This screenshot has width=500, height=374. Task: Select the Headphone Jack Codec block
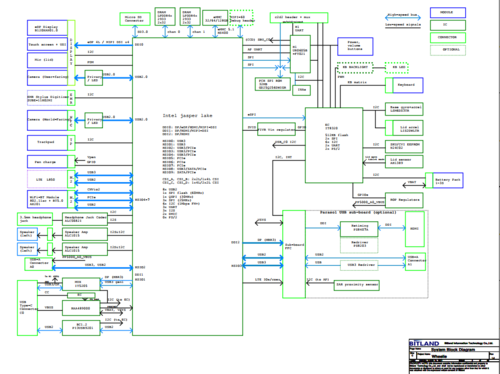[85, 219]
